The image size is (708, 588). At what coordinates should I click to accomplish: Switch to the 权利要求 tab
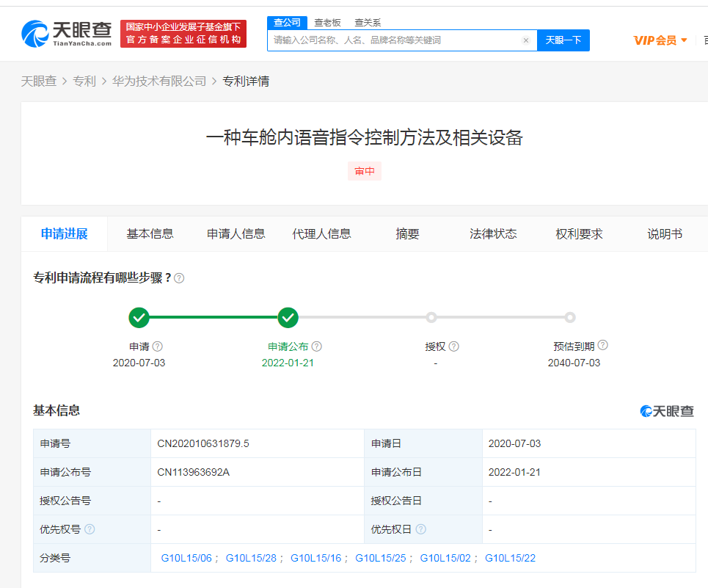[x=579, y=234]
